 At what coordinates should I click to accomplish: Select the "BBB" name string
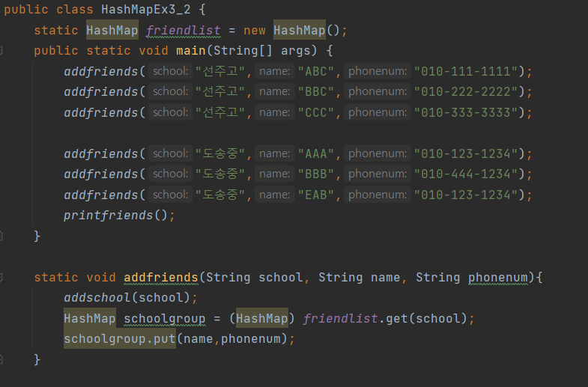pos(316,174)
